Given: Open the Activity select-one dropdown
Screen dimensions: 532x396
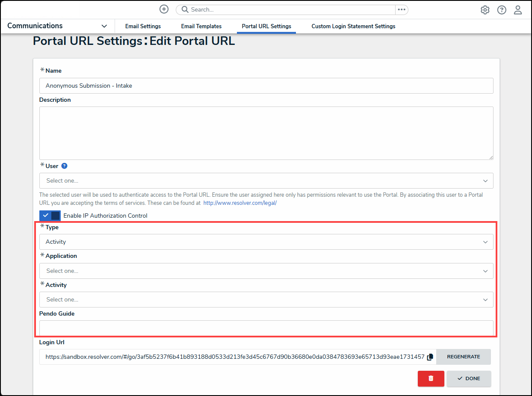Looking at the screenshot, I should pyautogui.click(x=266, y=299).
